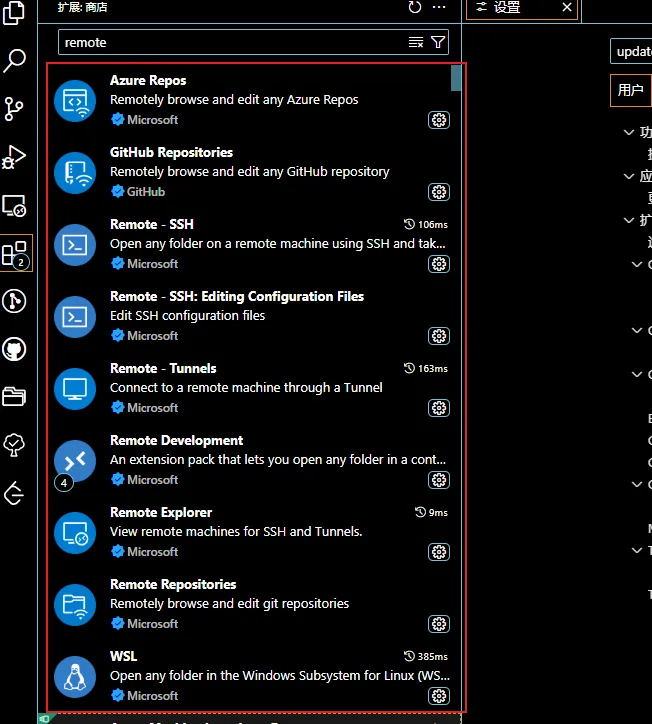Collapse the 应 settings tree section
Screen dimensions: 652x724
click(628, 176)
